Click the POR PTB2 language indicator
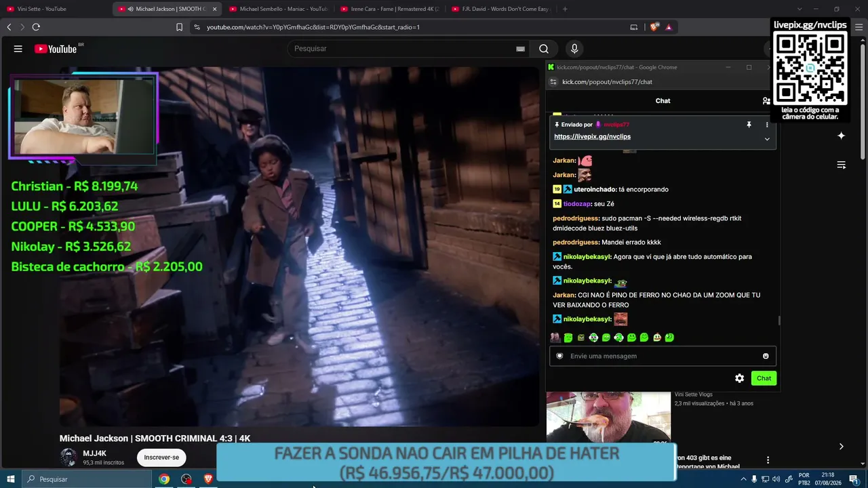This screenshot has height=488, width=868. pyautogui.click(x=804, y=479)
